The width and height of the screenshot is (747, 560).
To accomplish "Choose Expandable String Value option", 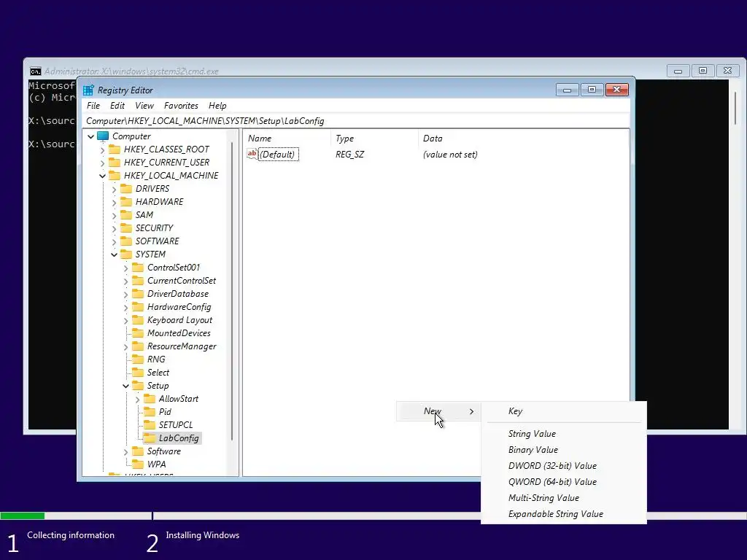I will 564,514.
